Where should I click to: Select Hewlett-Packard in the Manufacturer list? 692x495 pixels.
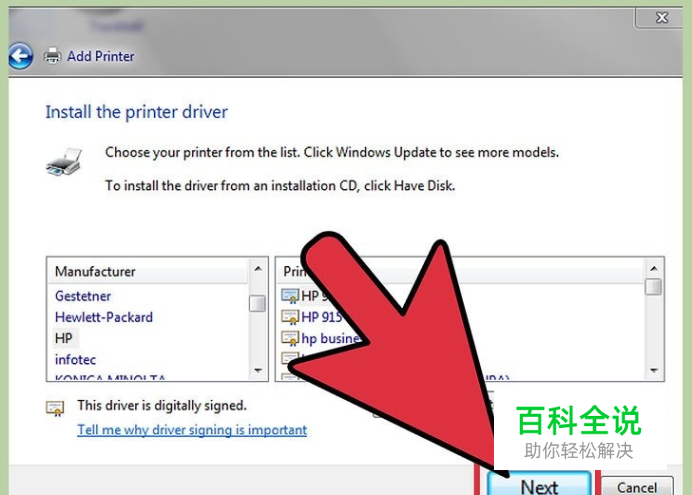[x=104, y=317]
